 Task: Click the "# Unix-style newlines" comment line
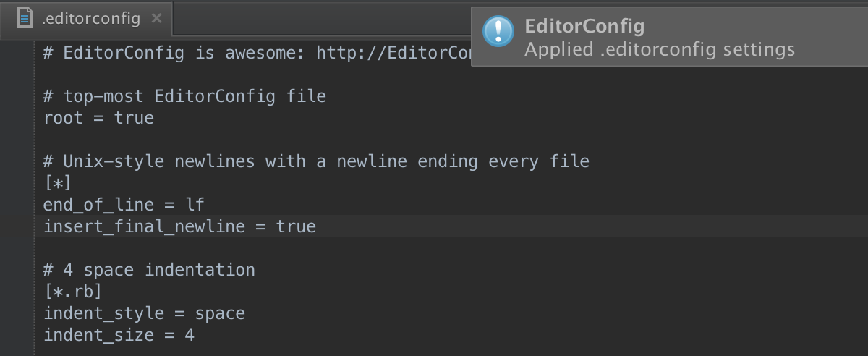[x=316, y=161]
